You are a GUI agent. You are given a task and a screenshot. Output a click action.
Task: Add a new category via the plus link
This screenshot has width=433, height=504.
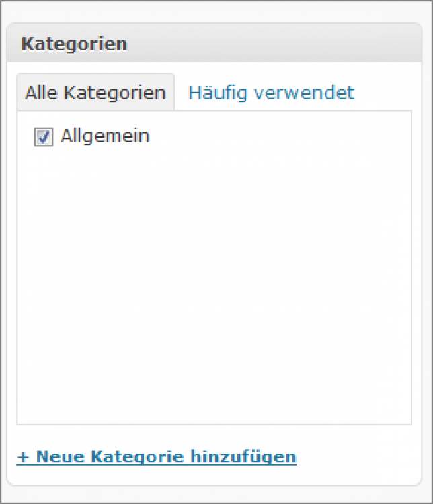(x=156, y=457)
